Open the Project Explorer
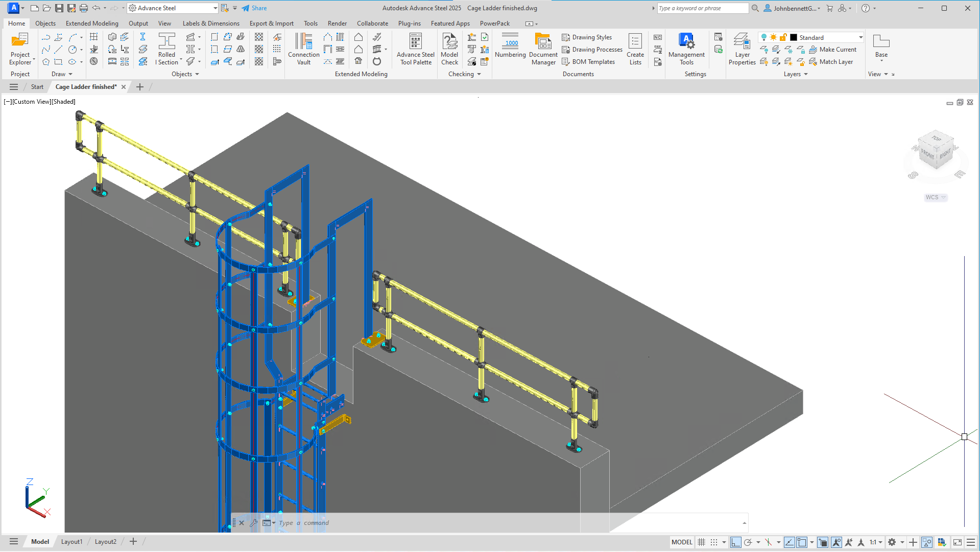Screen dimensions: 980x552 coord(20,49)
